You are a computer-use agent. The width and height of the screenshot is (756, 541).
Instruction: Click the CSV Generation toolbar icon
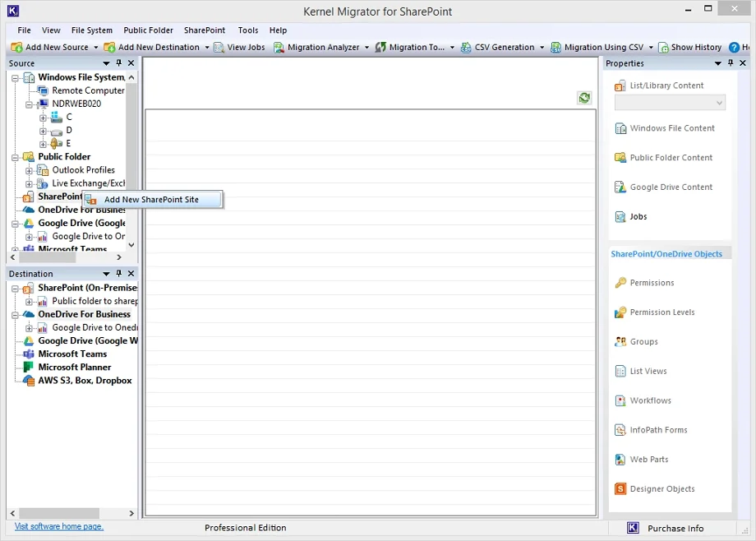click(x=466, y=48)
